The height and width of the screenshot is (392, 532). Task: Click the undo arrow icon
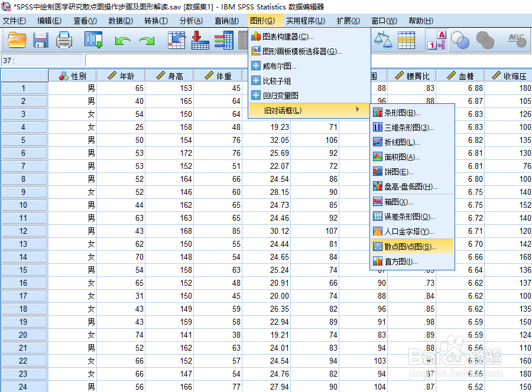pos(122,41)
